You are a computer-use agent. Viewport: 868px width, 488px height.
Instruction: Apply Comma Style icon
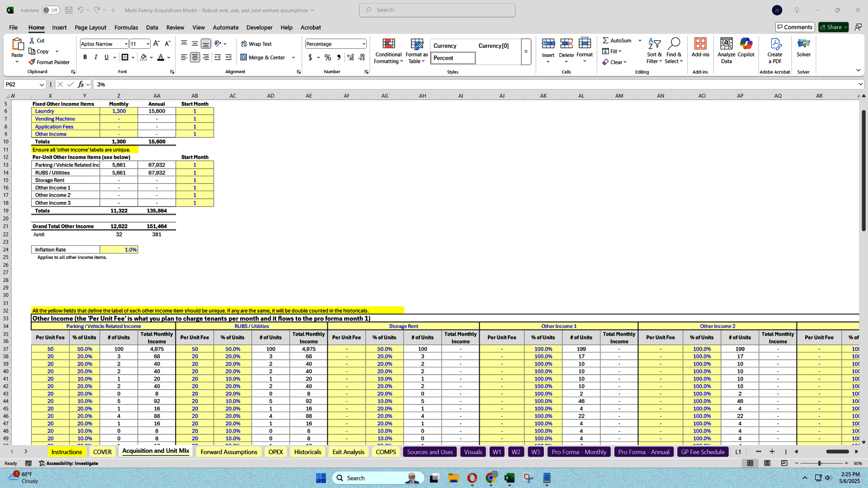[339, 57]
